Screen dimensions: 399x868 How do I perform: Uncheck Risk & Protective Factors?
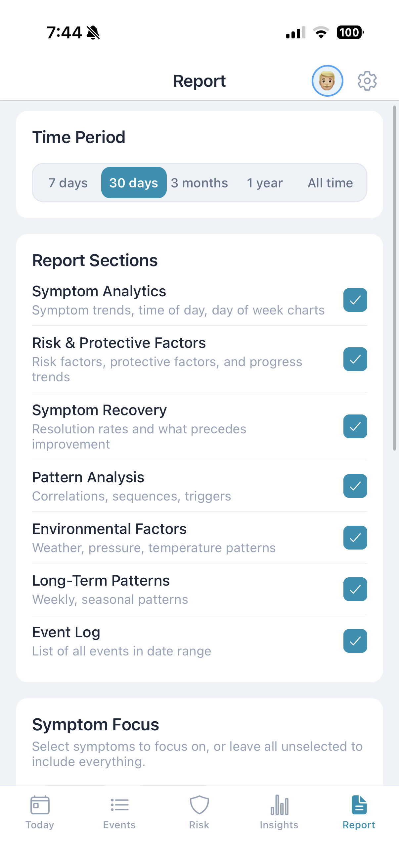point(355,359)
